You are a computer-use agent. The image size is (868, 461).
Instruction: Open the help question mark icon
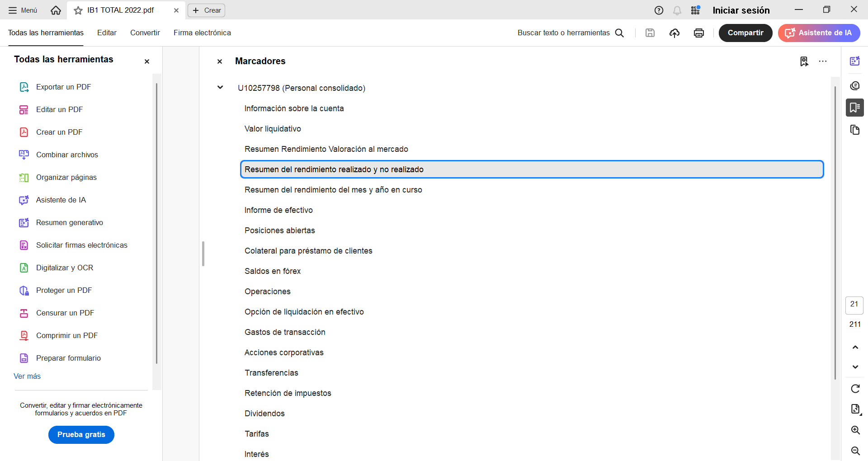659,10
